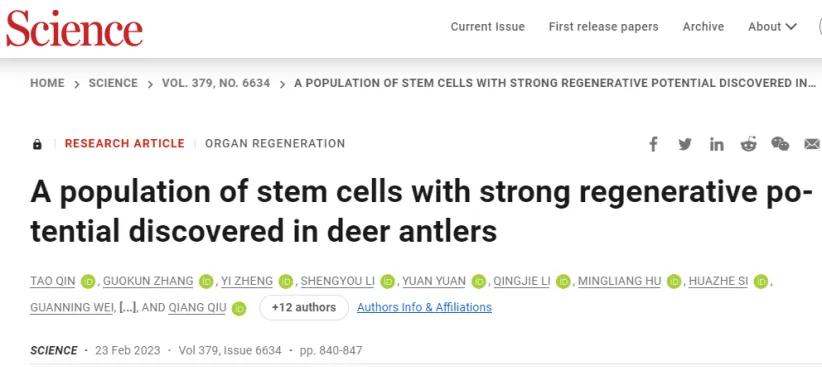Open Authors Info & Affiliations link
This screenshot has height=367, width=822.
point(424,307)
